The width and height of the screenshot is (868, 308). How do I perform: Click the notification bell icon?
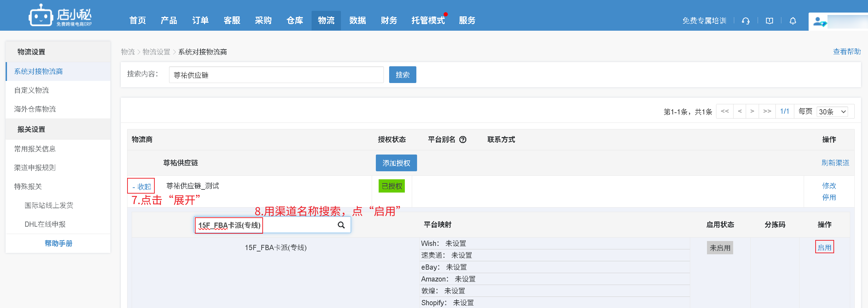[793, 21]
